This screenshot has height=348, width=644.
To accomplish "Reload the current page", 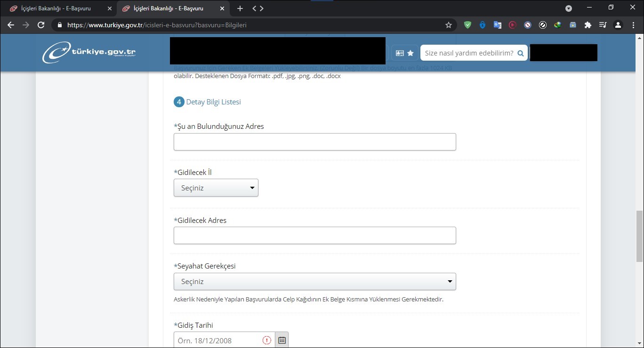I will click(41, 25).
